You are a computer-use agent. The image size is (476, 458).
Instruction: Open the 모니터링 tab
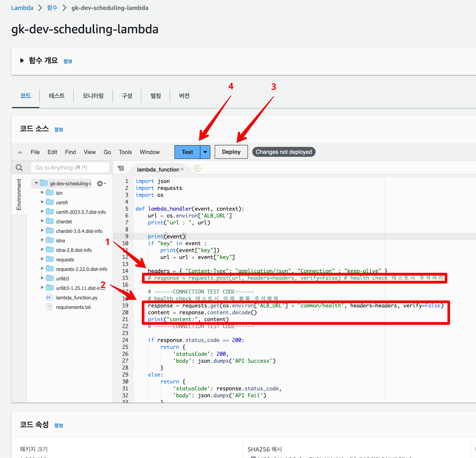click(x=93, y=96)
